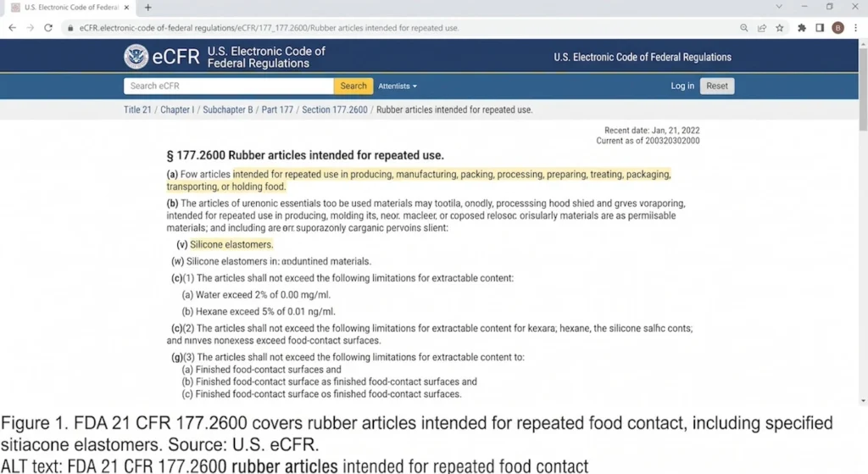Click breadcrumb text 'Rubber articles intended for repeated use.'
Screen dimensions: 868x474
click(454, 109)
